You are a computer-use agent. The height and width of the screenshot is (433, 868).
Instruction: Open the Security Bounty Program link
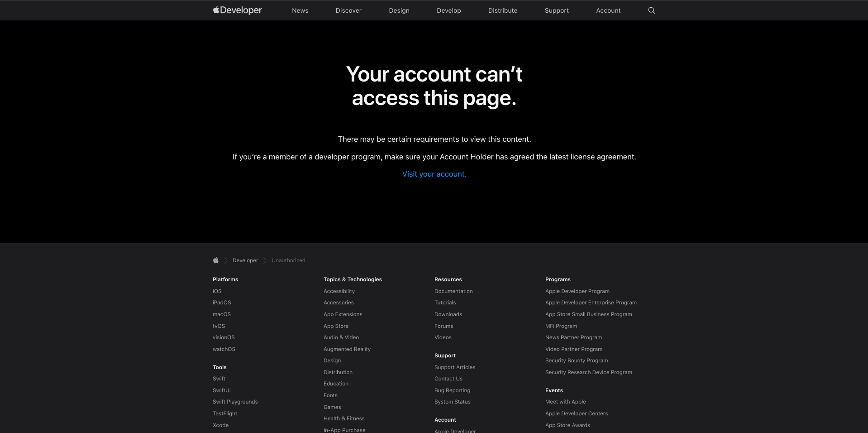pos(577,361)
